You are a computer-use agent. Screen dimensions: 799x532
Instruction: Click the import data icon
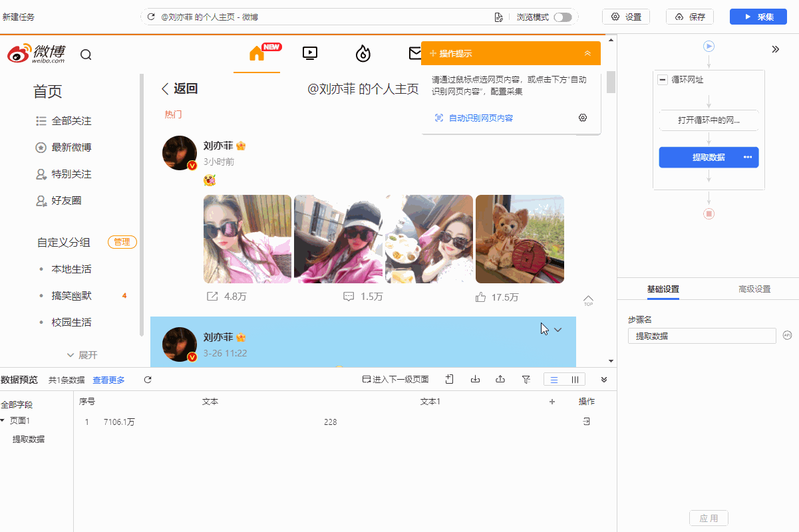[475, 380]
